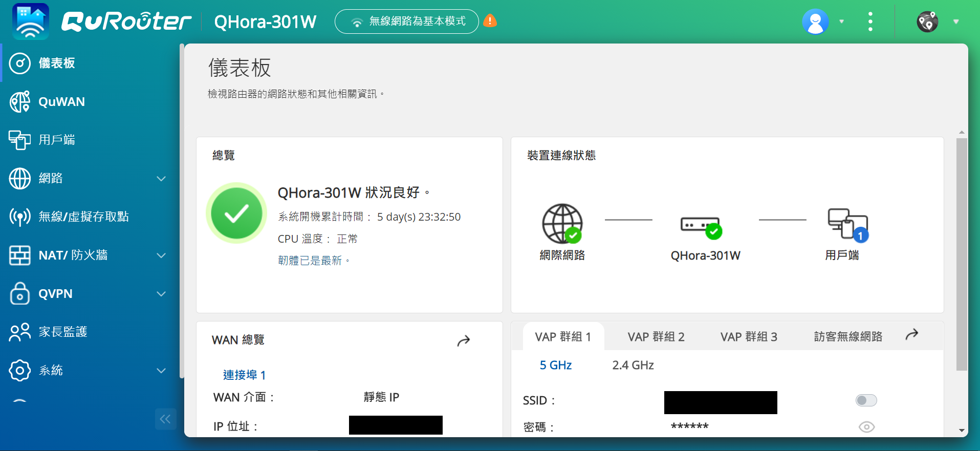Click the 用戶端 connected devices icon
This screenshot has height=451, width=980.
(x=847, y=225)
